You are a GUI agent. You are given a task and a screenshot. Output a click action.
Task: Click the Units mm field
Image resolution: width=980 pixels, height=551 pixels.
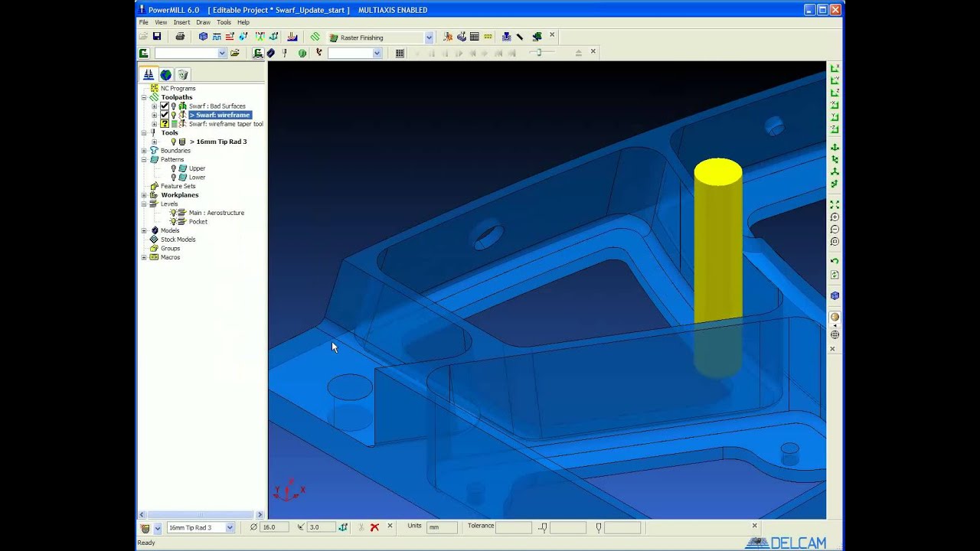pyautogui.click(x=442, y=527)
